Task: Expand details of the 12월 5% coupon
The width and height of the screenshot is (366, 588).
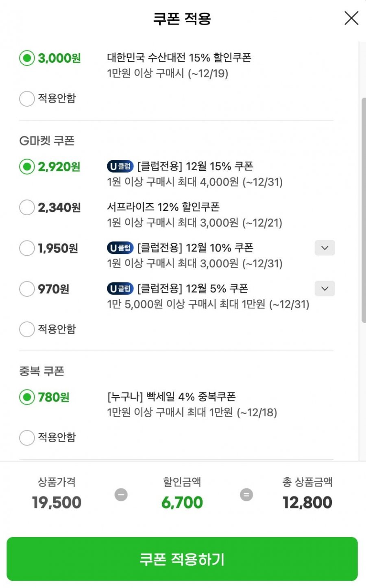Action: coord(325,289)
